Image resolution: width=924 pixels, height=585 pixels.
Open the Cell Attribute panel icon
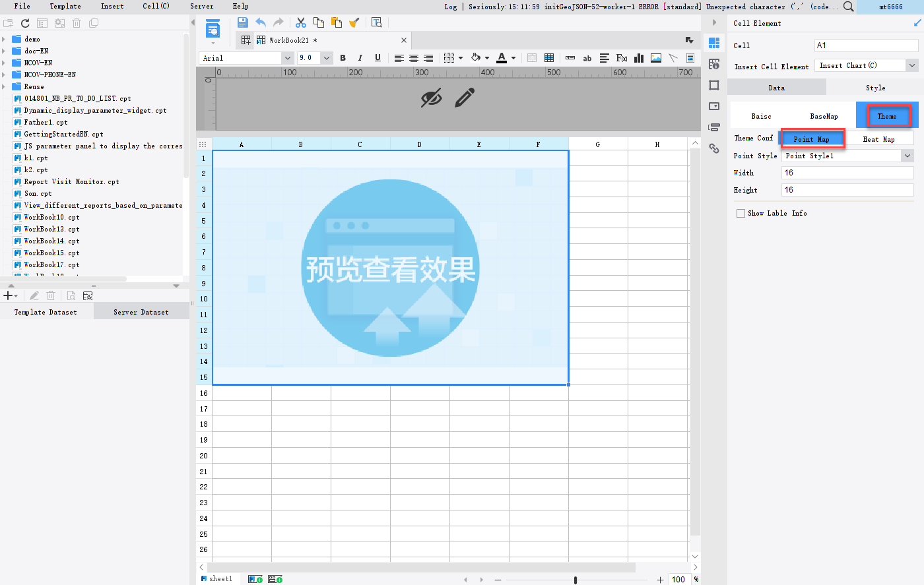(x=714, y=64)
